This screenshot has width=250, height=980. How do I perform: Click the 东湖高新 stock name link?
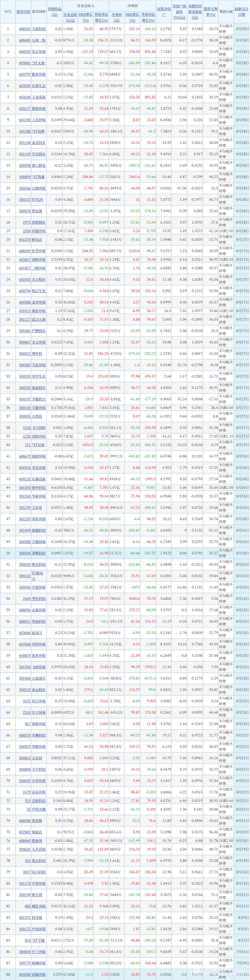(38, 479)
